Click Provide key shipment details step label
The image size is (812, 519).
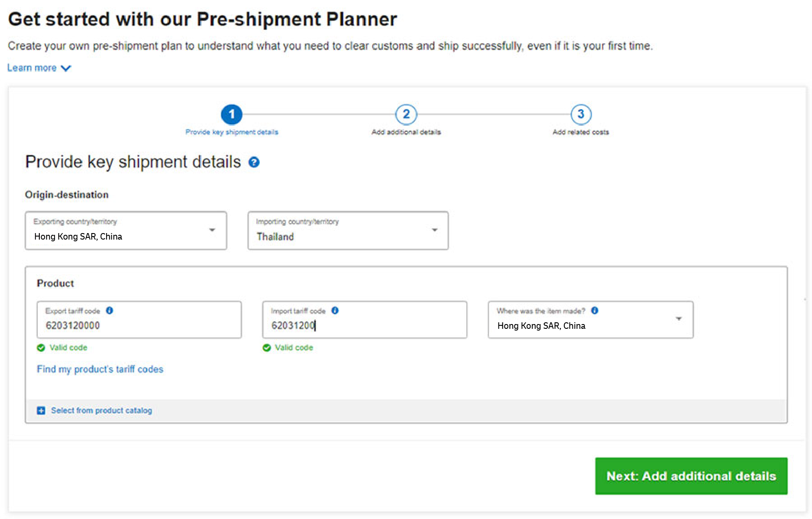232,132
